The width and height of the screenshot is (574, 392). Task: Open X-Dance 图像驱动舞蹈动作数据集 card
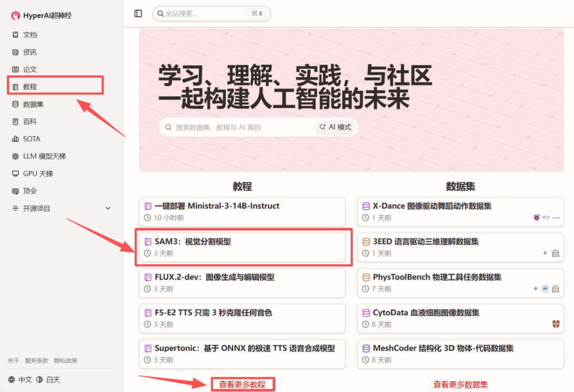point(460,212)
